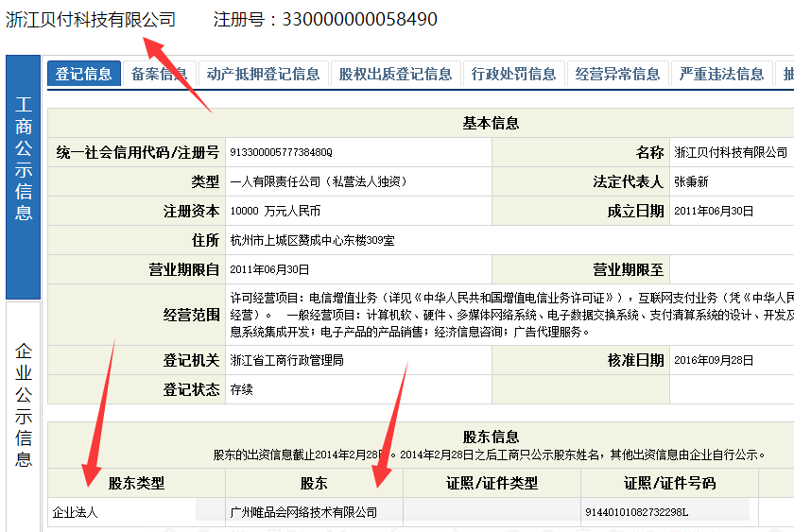Click the 营业期限自 date value

click(269, 270)
